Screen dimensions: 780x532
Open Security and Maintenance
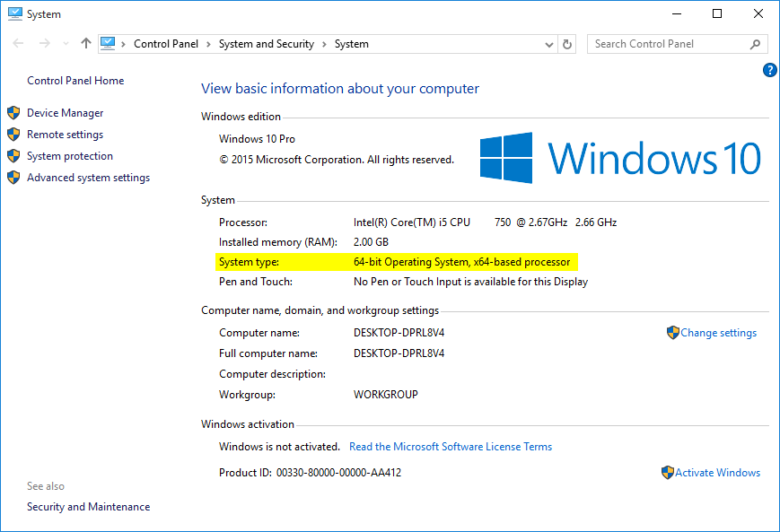point(89,507)
